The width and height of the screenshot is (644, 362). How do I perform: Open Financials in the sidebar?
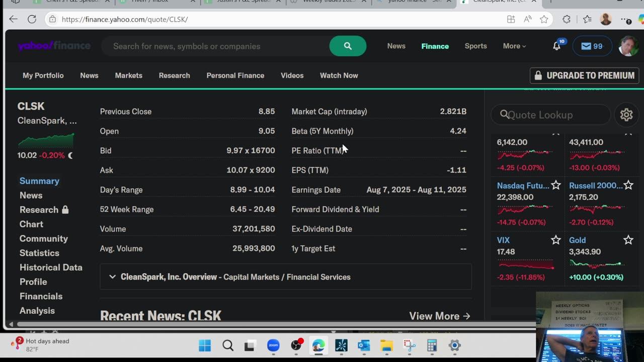click(41, 297)
